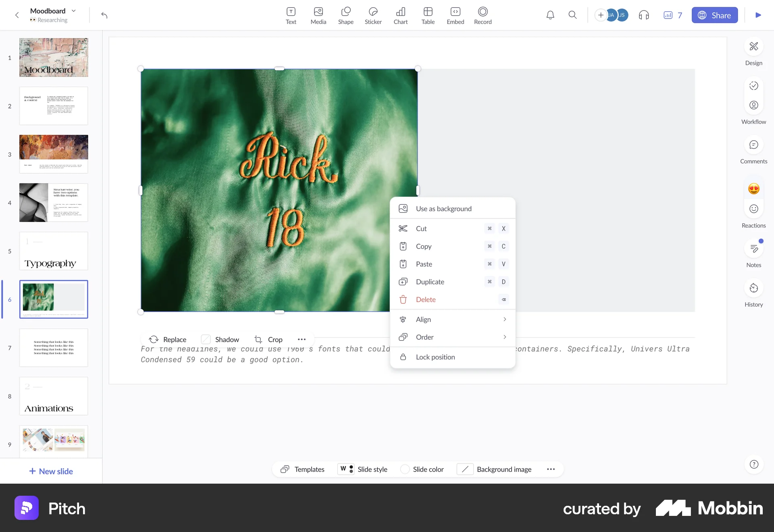The height and width of the screenshot is (532, 774).
Task: Add a New slide
Action: [x=51, y=471]
